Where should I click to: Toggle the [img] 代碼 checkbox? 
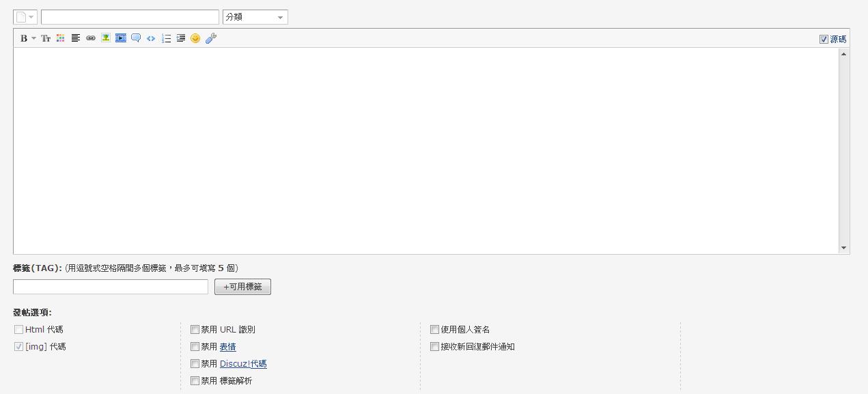tap(18, 346)
